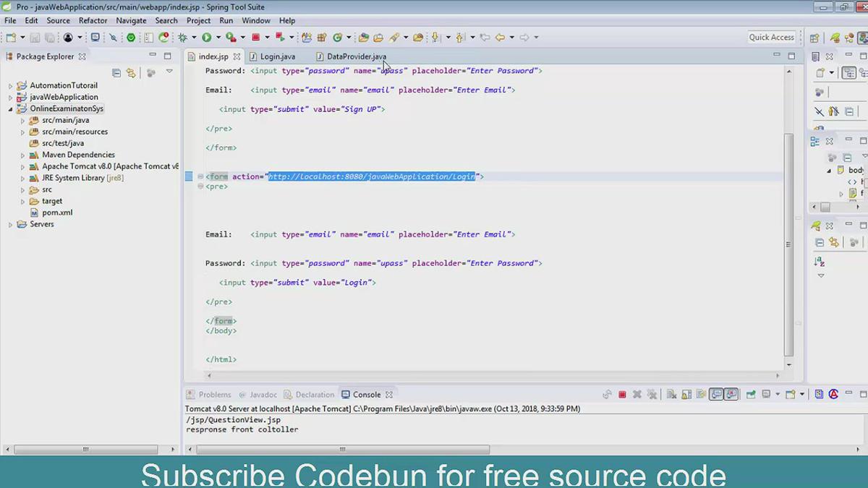This screenshot has height=488, width=868.
Task: Open the Javadoc view tab
Action: coord(258,395)
